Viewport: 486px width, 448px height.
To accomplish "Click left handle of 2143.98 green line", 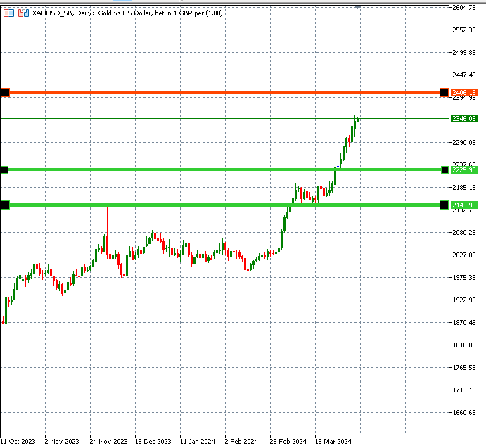I will [x=5, y=205].
